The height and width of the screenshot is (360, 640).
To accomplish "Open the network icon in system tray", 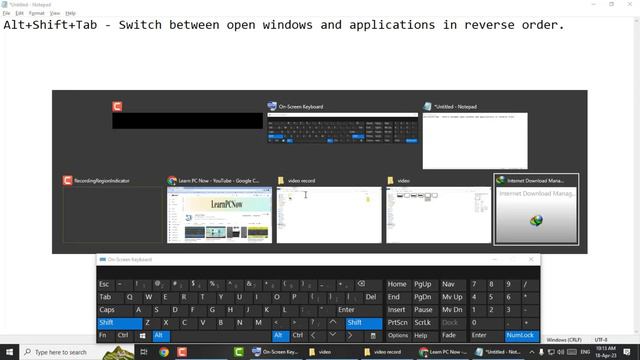I will pyautogui.click(x=551, y=352).
